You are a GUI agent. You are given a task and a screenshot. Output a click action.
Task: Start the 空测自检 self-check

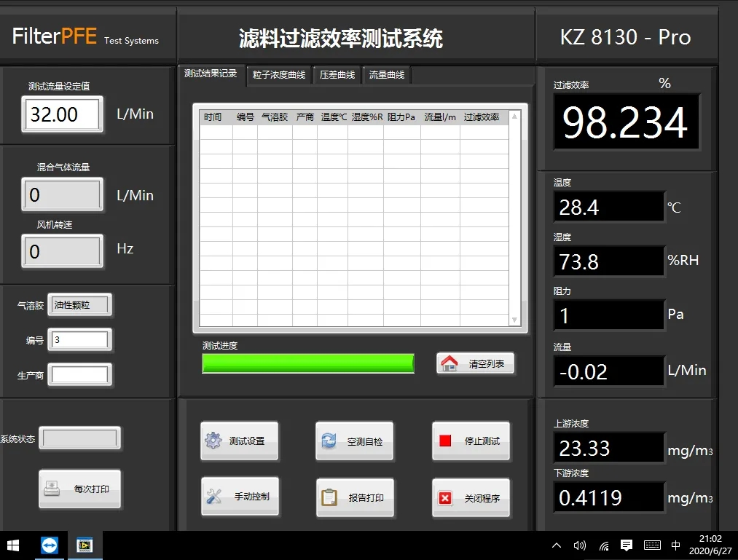tap(354, 441)
